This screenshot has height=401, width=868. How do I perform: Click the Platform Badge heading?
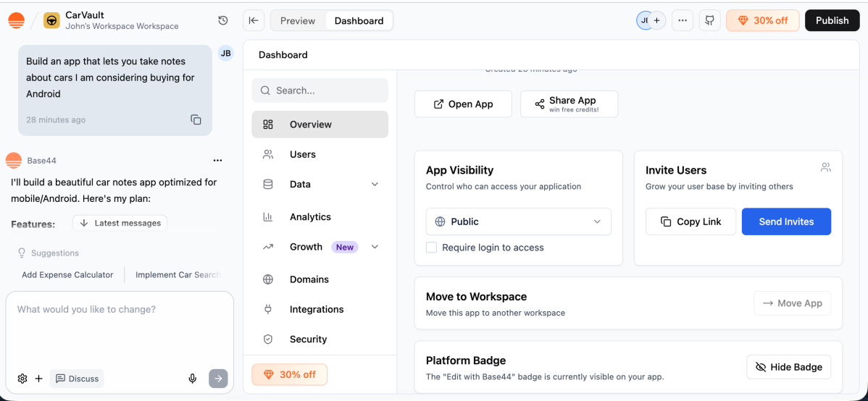[466, 360]
